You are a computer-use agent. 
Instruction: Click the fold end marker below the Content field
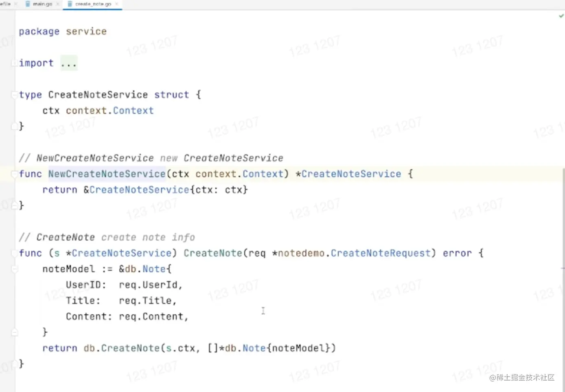(x=14, y=333)
